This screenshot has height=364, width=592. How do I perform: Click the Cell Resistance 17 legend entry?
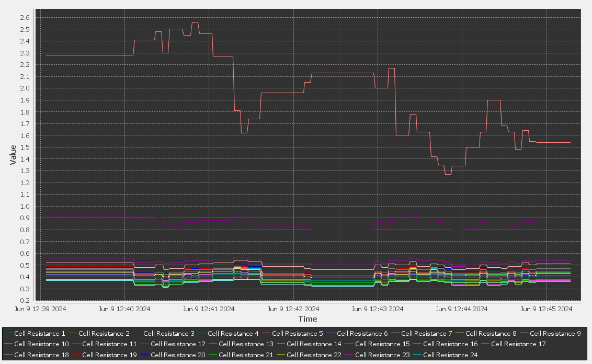pos(518,344)
